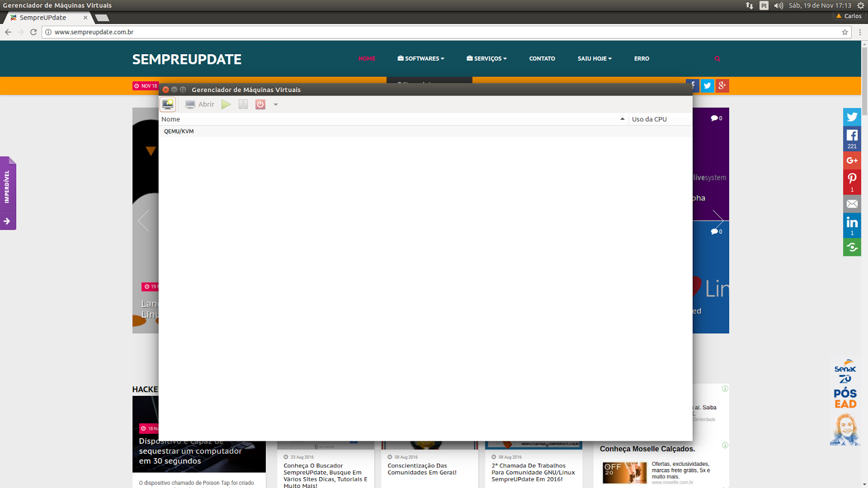Viewport: 868px width, 488px height.
Task: Click the Nome column sort arrow
Action: [622, 119]
